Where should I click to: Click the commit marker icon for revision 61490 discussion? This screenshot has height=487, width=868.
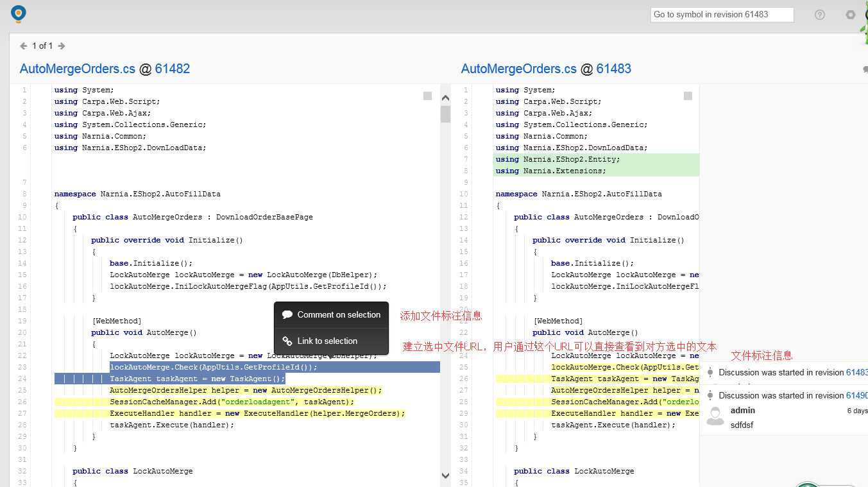point(710,395)
